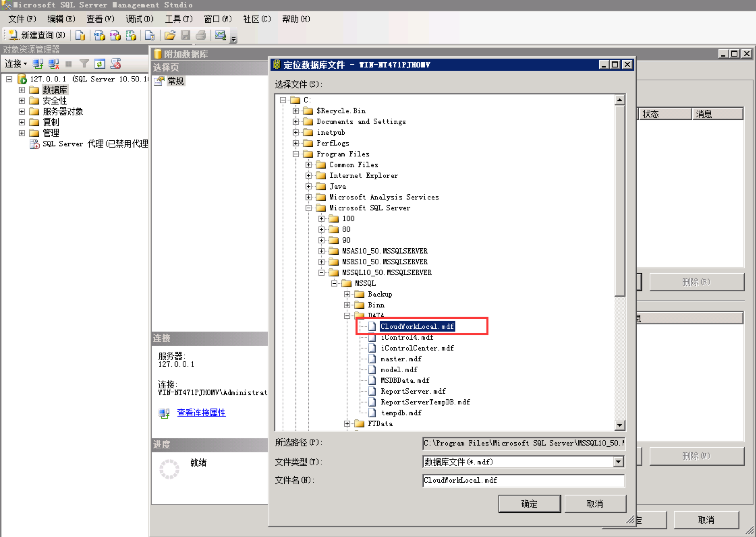
Task: Select ReportServerTempDB.mdf file
Action: point(425,402)
